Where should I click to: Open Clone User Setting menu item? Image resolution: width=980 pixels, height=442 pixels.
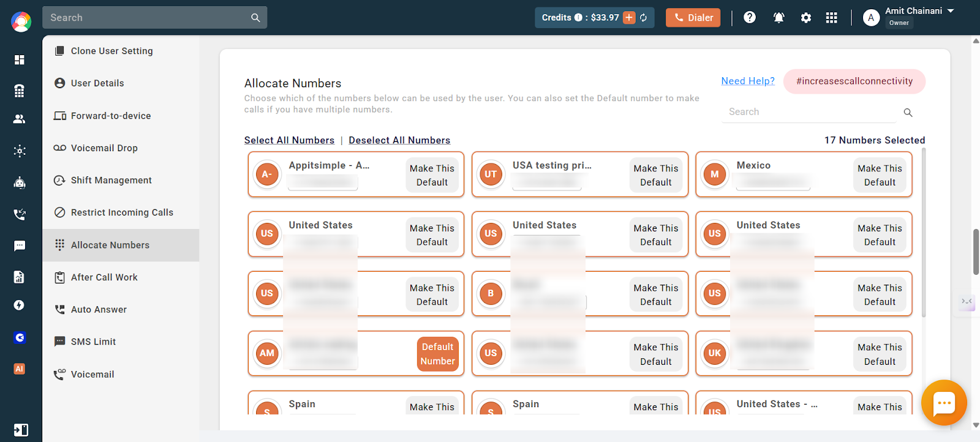[x=121, y=51]
